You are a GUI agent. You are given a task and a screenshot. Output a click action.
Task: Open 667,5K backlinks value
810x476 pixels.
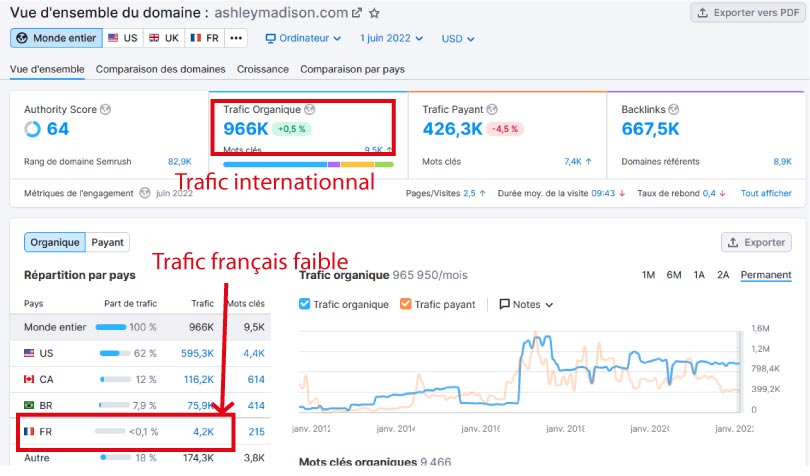tap(650, 129)
